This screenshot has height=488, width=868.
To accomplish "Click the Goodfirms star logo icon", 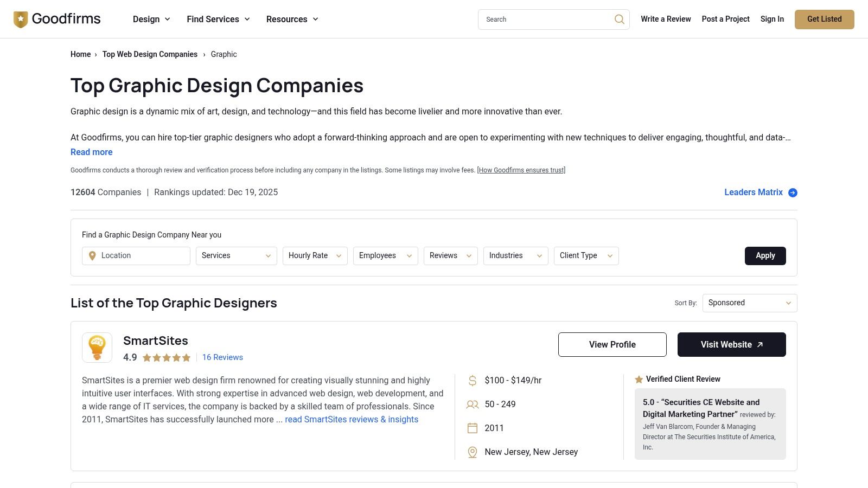I will [x=20, y=18].
